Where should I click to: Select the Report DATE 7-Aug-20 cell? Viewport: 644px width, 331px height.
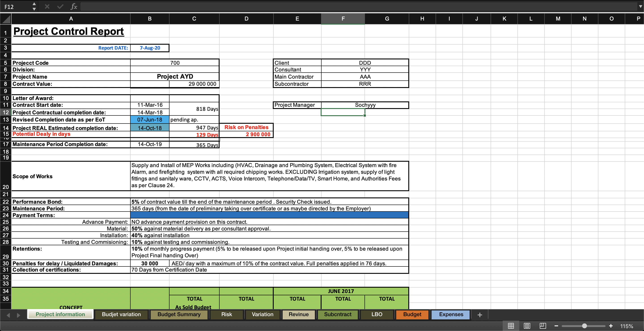coord(150,48)
